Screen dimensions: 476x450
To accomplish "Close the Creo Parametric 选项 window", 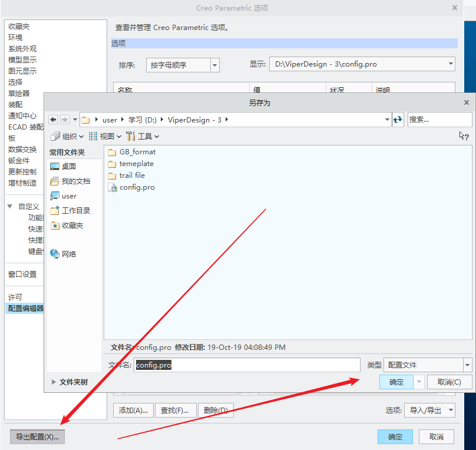I will (x=455, y=8).
